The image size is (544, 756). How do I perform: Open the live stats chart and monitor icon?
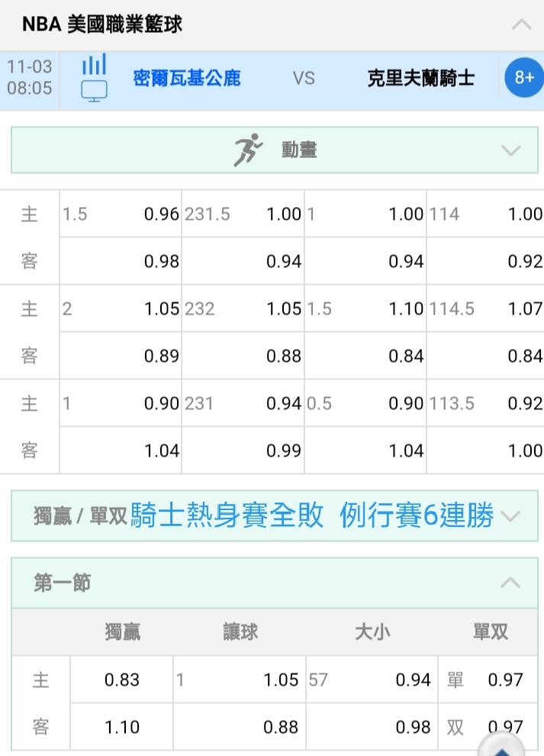coord(94,78)
